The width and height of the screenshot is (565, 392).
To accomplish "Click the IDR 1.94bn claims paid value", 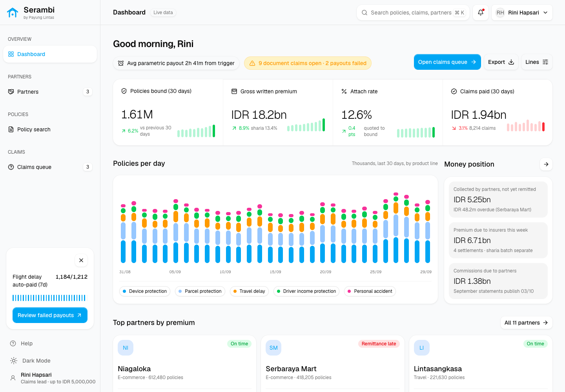I will pos(479,115).
